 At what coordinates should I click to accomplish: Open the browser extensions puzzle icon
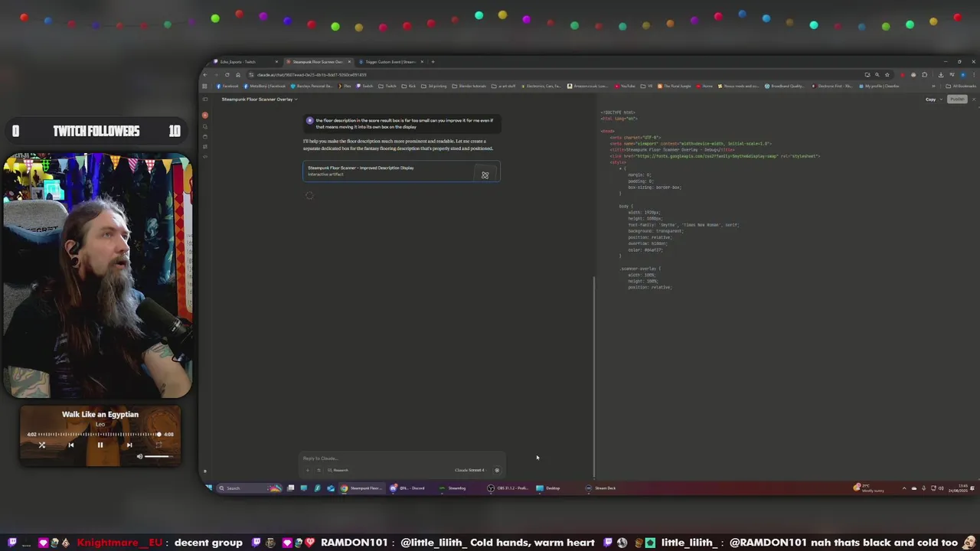click(x=925, y=75)
